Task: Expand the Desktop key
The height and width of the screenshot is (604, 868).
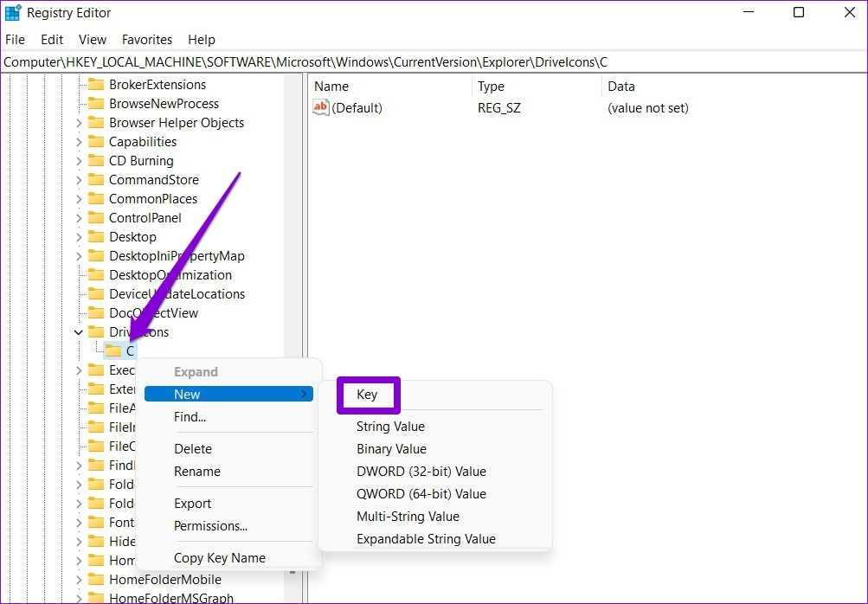Action: [x=79, y=237]
